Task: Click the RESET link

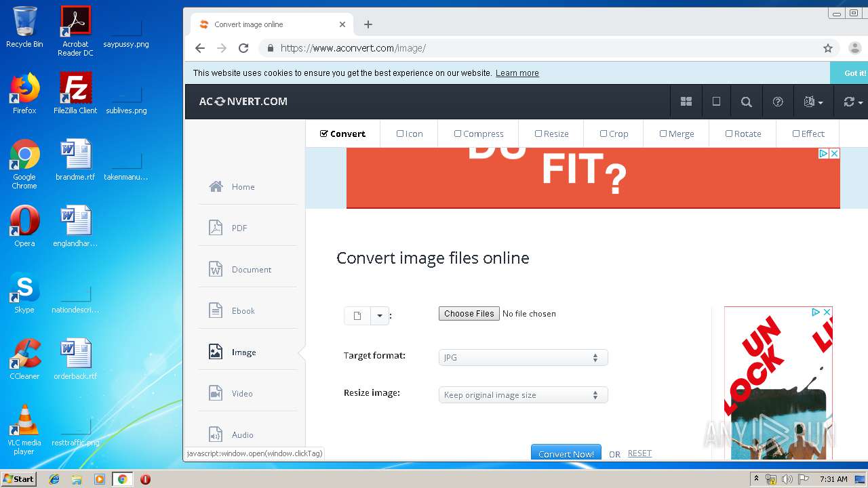Action: 639,453
